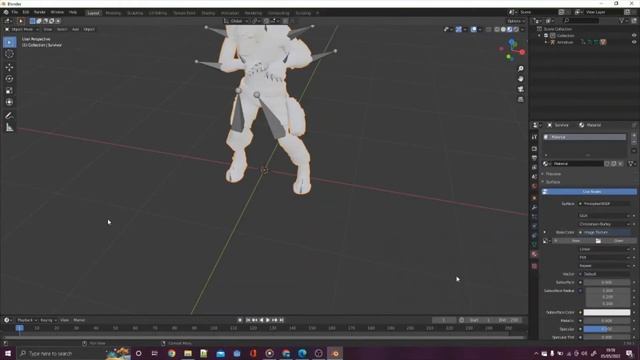
Task: Hide the Armature with its eye icon
Action: pyautogui.click(x=634, y=42)
